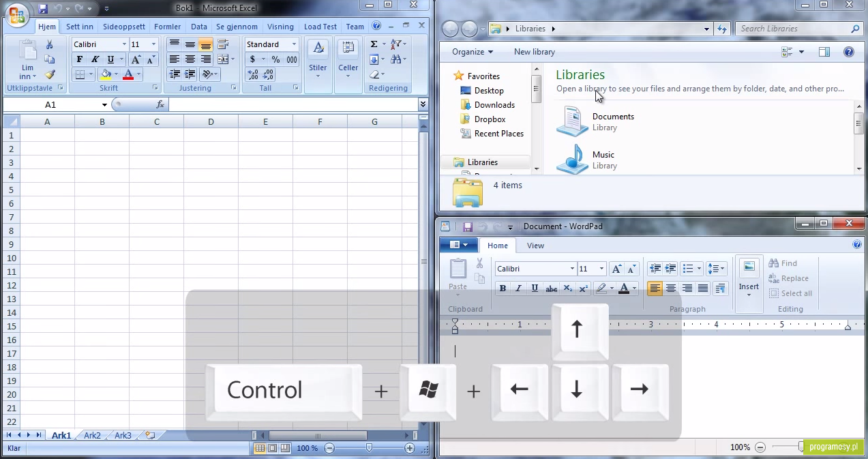
Task: Open Recent Places in Explorer
Action: click(492, 134)
